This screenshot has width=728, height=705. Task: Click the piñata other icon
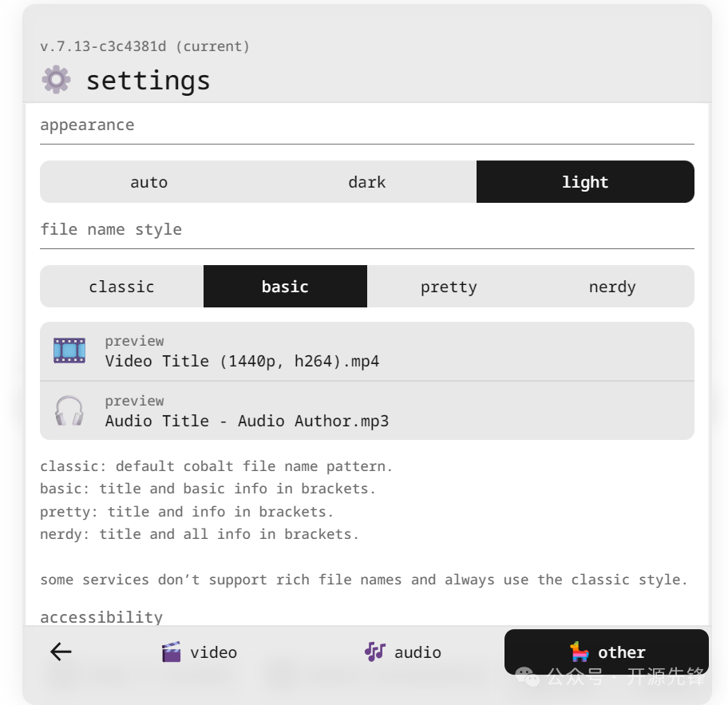[x=580, y=652]
